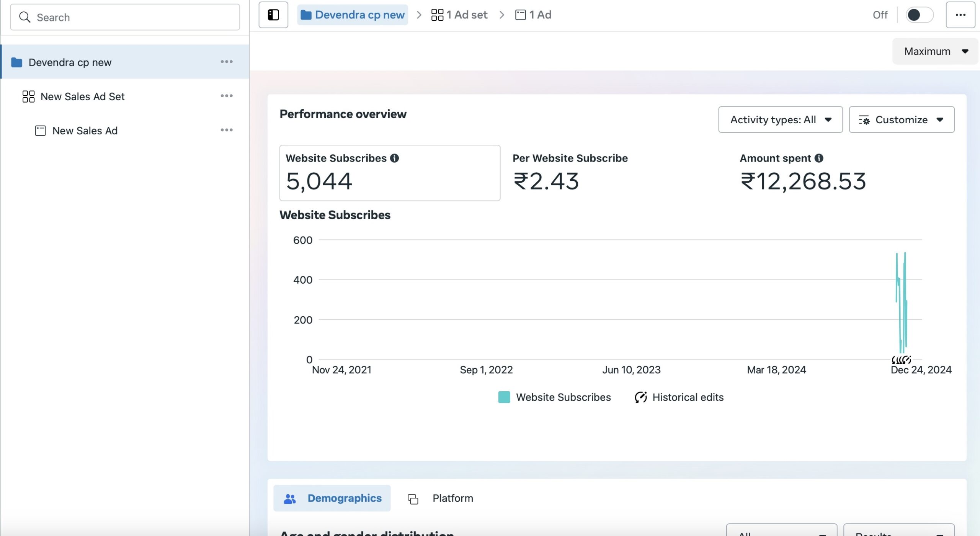The image size is (980, 536).
Task: Turn on the campaign Off/On switch
Action: pyautogui.click(x=919, y=15)
